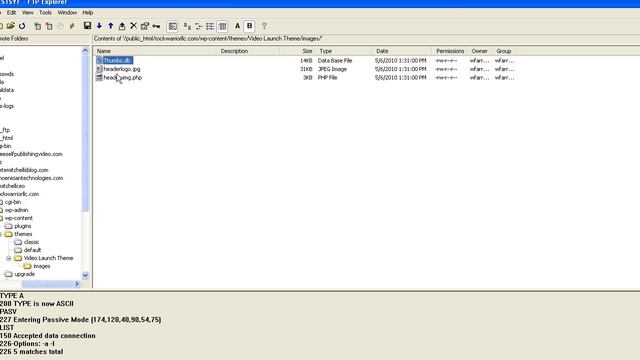Sort files by the Name column

click(156, 51)
